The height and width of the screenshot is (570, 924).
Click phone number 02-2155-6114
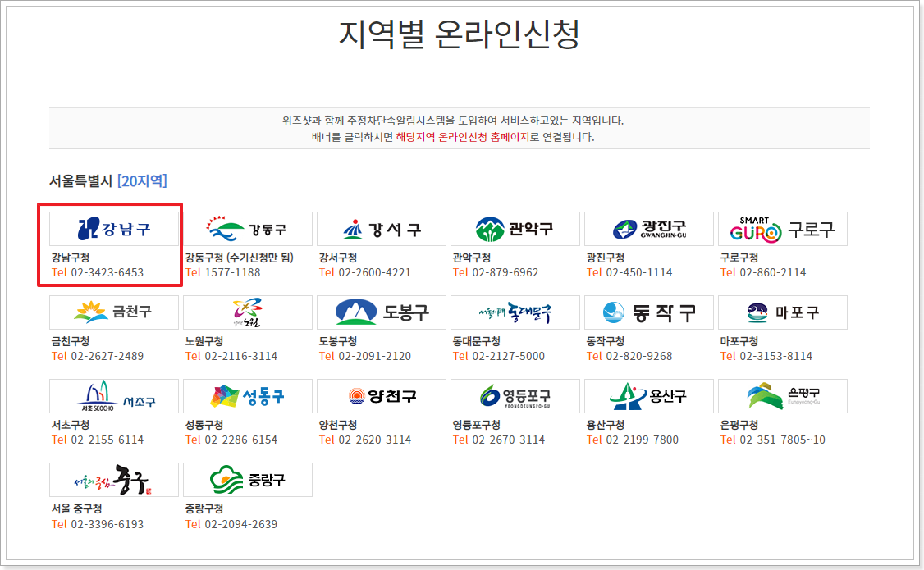tap(107, 440)
